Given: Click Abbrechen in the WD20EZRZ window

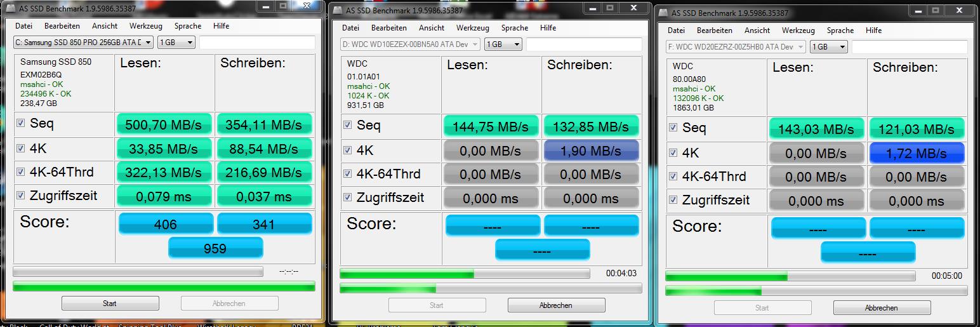Looking at the screenshot, I should 882,308.
